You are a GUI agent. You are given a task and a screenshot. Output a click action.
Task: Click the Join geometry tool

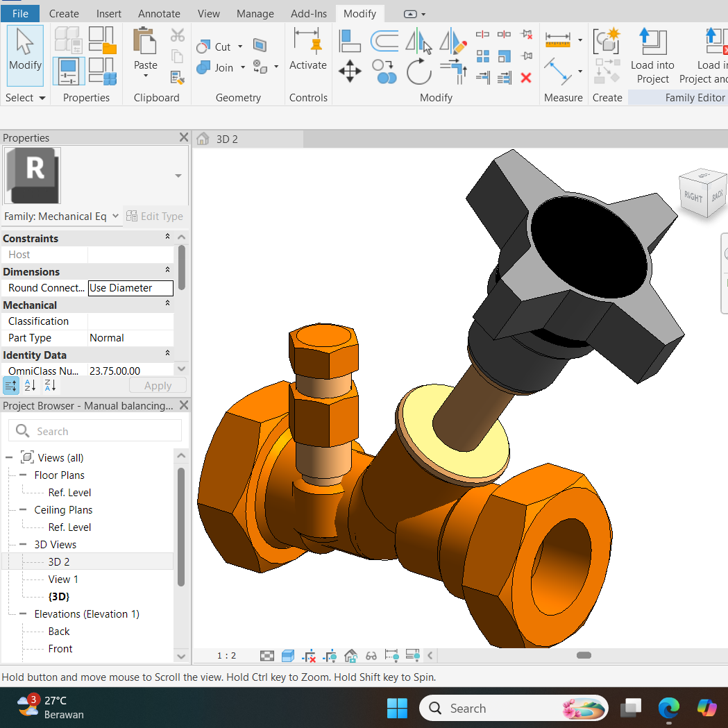[x=215, y=68]
